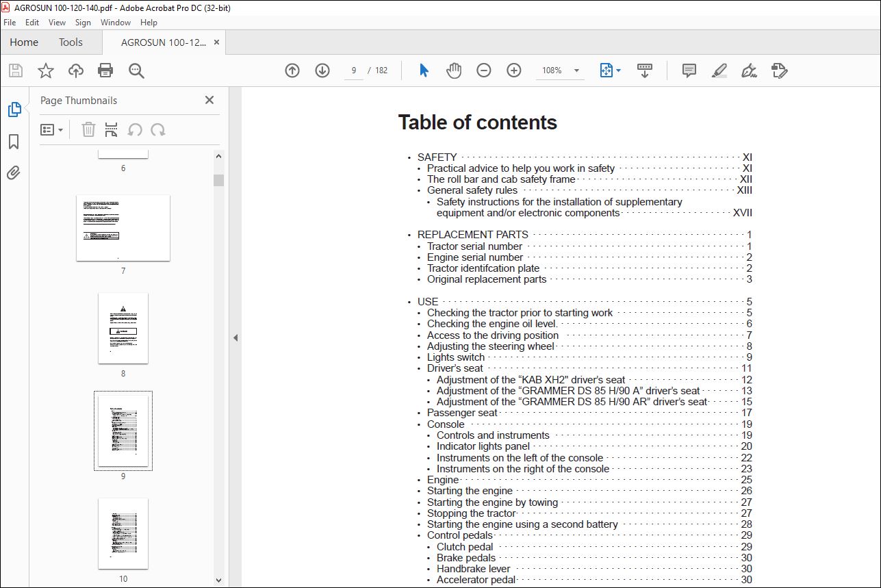This screenshot has width=881, height=588.
Task: Select page 8 thumbnail
Action: point(123,329)
